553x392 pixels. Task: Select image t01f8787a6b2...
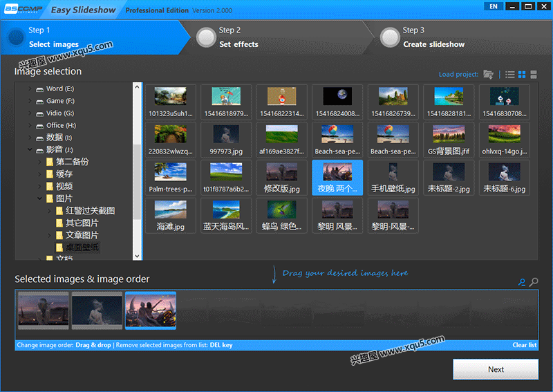tap(226, 178)
